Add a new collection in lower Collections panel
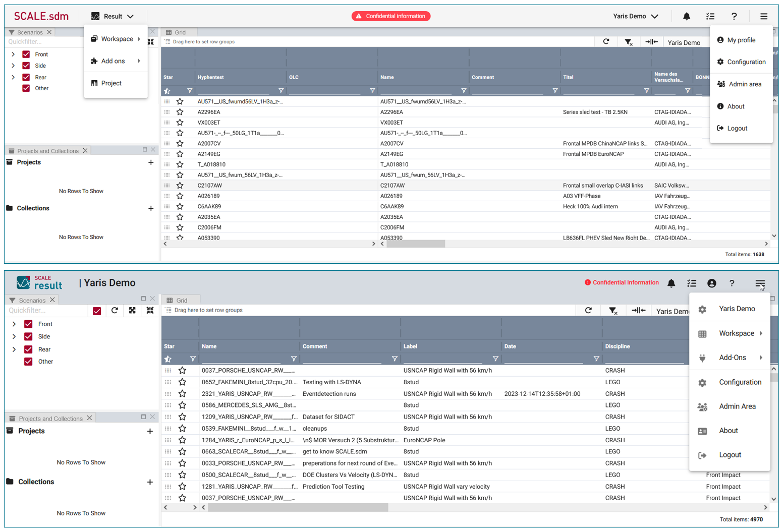The width and height of the screenshot is (784, 532). tap(150, 482)
